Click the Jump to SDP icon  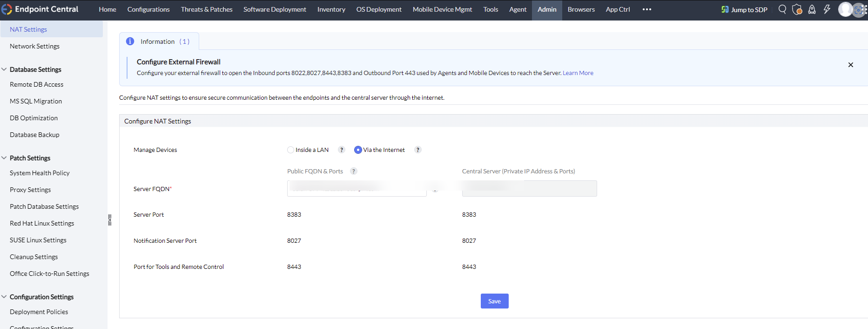725,9
